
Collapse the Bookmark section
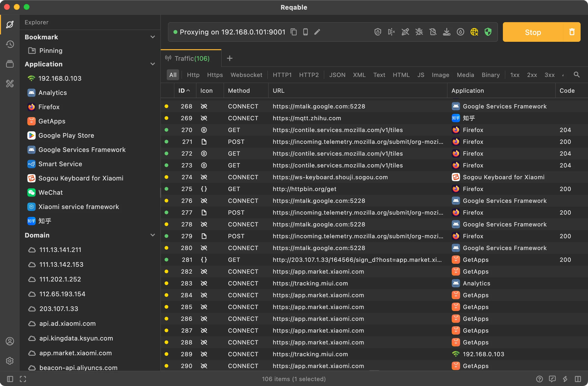tap(153, 37)
